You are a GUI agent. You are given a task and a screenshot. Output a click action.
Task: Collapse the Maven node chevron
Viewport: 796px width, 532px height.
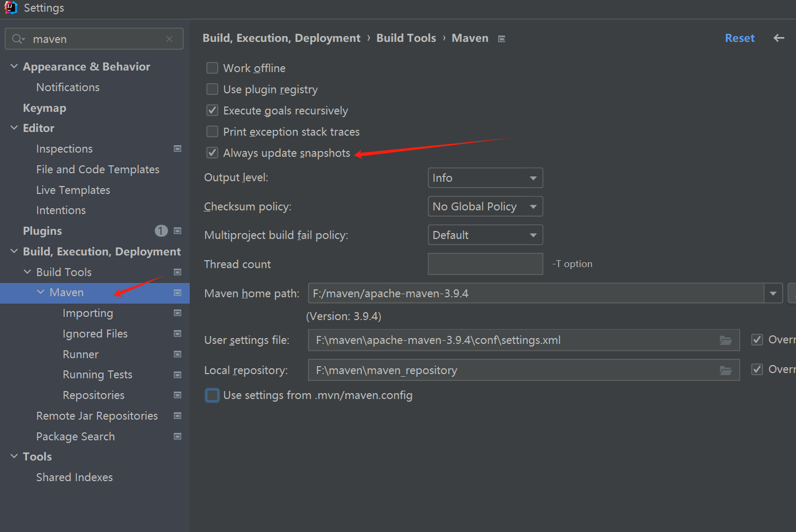tap(41, 292)
